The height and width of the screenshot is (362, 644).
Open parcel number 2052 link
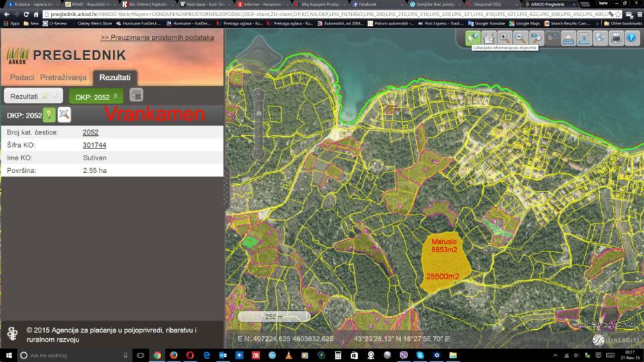[x=90, y=132]
